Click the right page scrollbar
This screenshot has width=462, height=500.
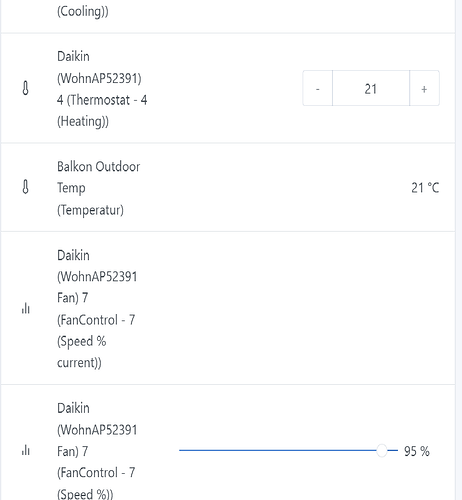coord(459,250)
